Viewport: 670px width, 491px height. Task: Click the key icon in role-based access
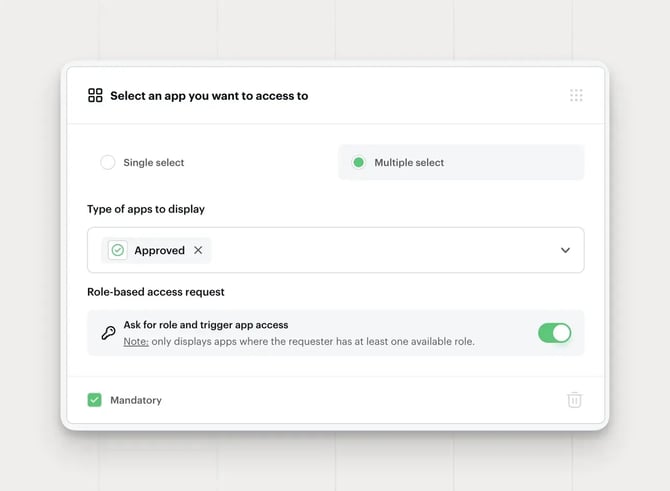[x=109, y=333]
